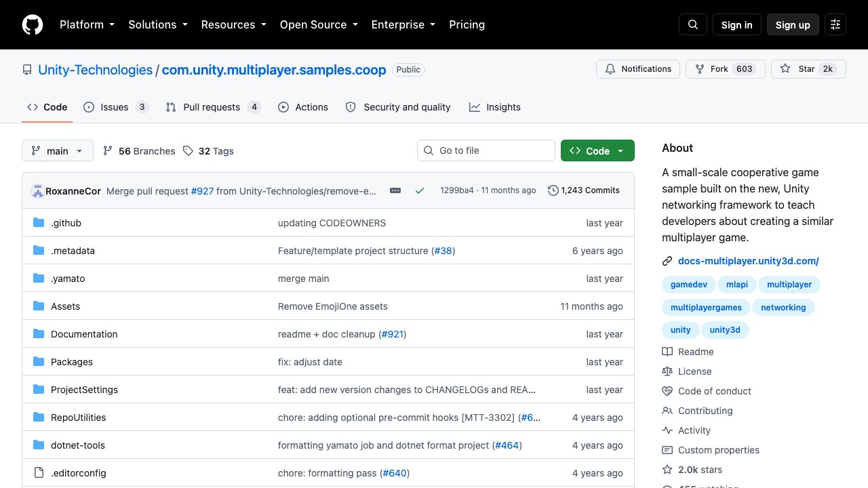Star the repository
The width and height of the screenshot is (868, 488).
coord(808,69)
